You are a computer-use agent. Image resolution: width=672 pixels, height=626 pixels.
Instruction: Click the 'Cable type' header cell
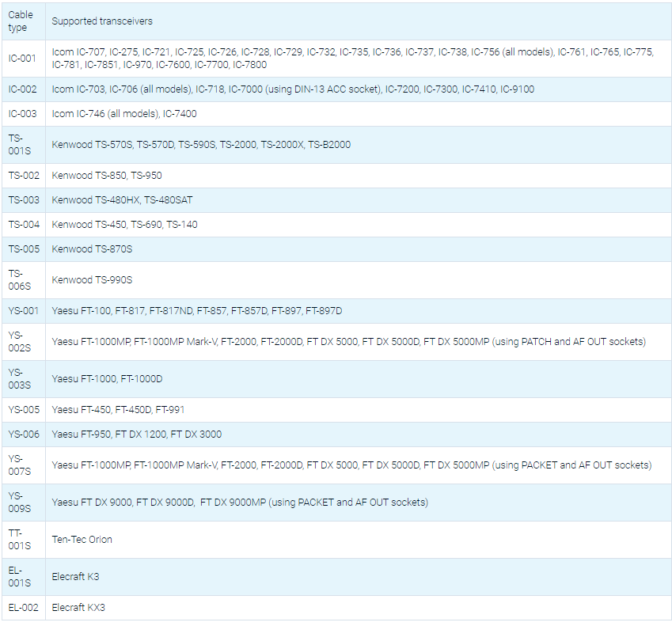coord(24,21)
